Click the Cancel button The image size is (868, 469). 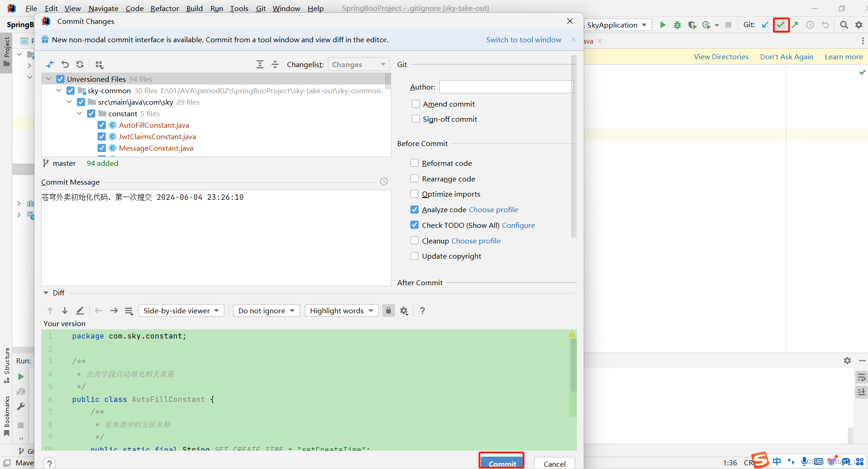coord(554,463)
